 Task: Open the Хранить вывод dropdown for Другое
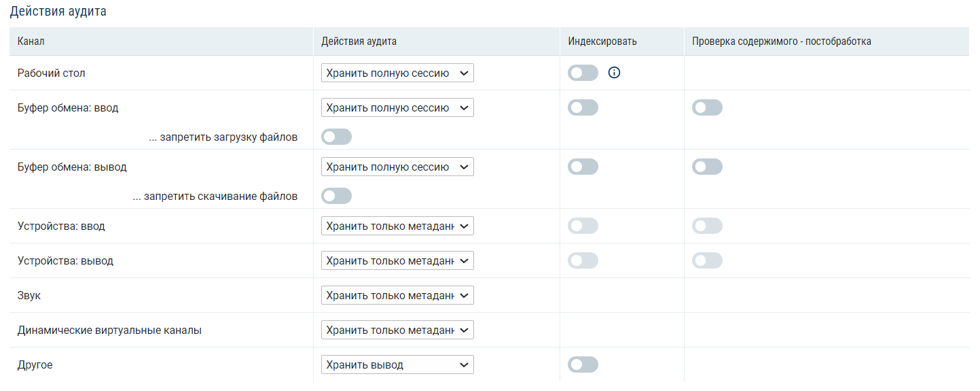point(397,364)
